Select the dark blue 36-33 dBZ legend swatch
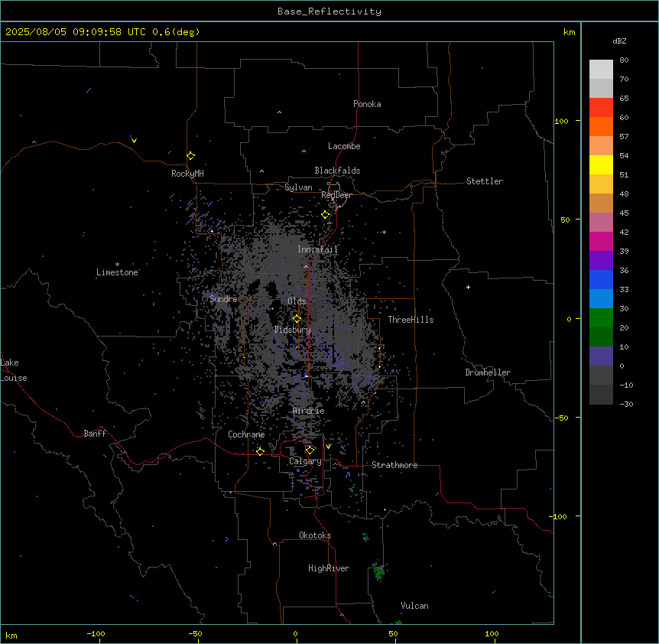Screen dimensions: 659x644 click(601, 280)
